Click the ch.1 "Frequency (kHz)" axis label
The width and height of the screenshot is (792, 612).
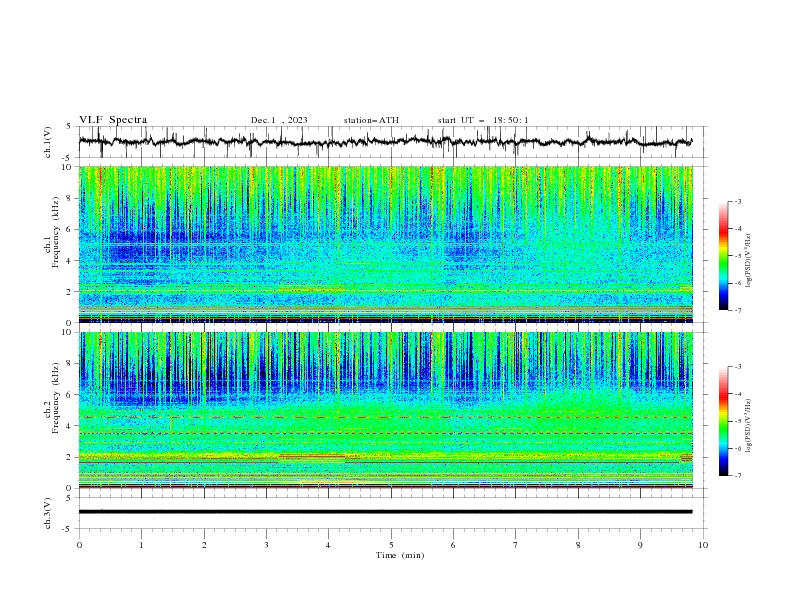[55, 231]
